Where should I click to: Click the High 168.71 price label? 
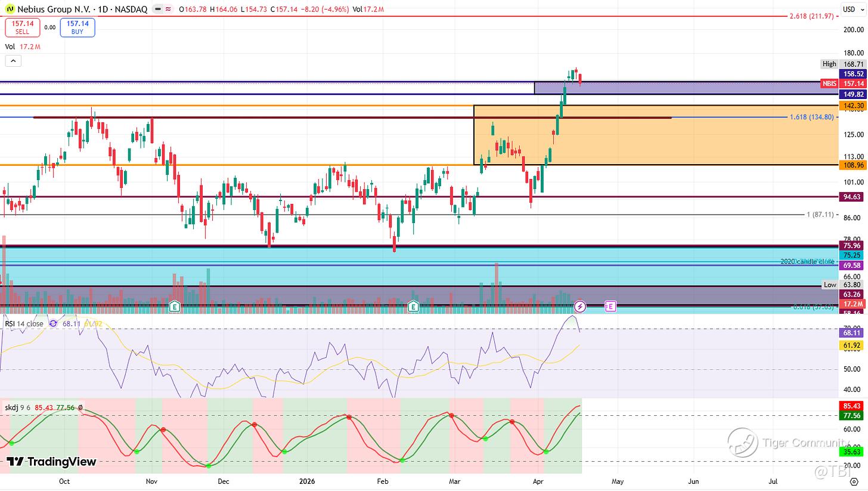coord(844,64)
